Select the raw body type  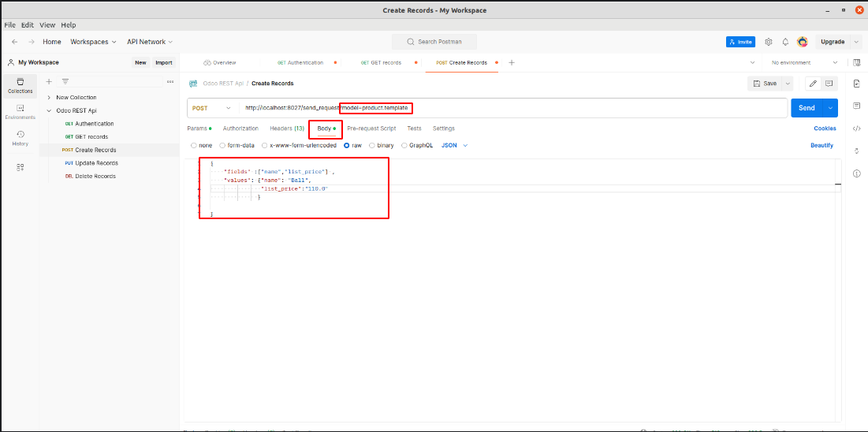coord(347,145)
